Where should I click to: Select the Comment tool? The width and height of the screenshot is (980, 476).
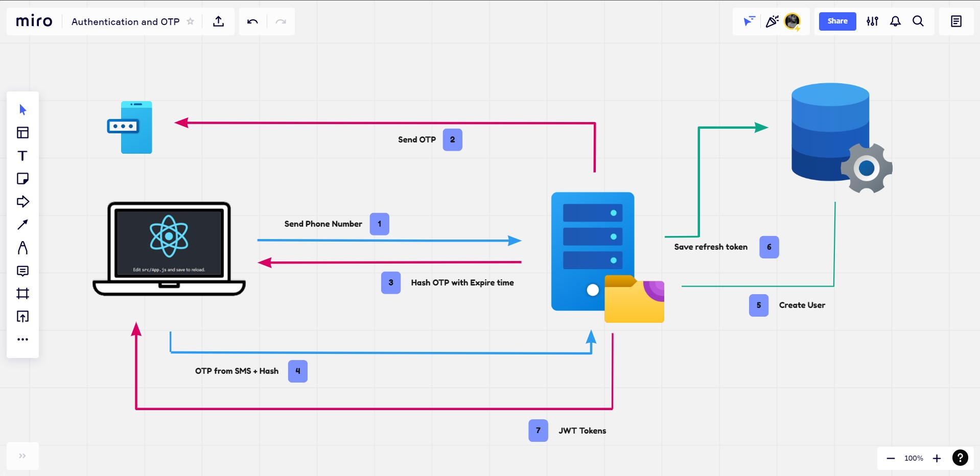pyautogui.click(x=22, y=271)
